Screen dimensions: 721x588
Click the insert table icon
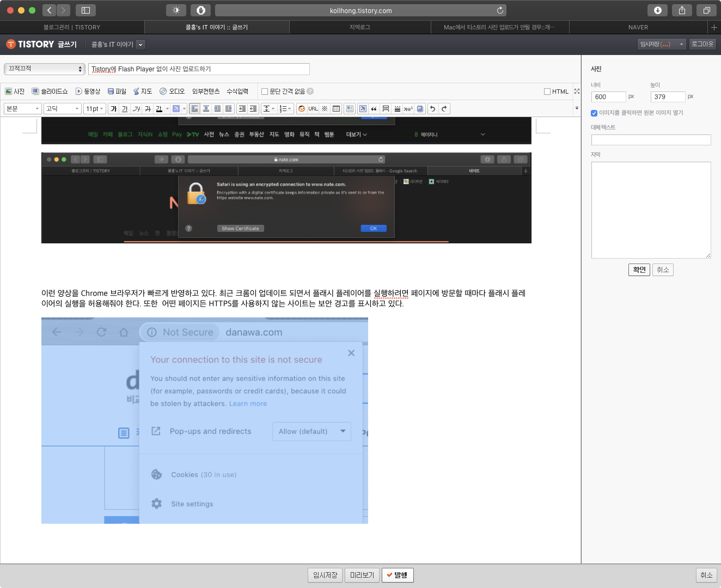[x=337, y=109]
